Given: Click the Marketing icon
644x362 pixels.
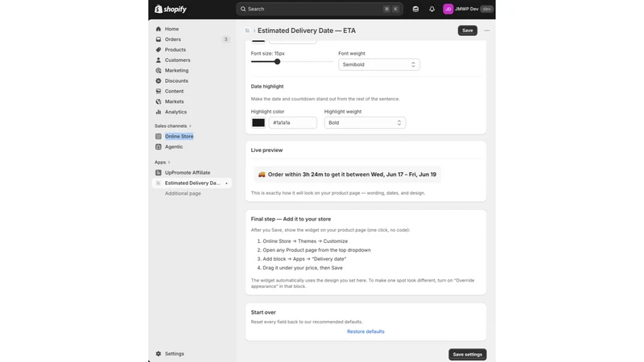Looking at the screenshot, I should pyautogui.click(x=159, y=71).
